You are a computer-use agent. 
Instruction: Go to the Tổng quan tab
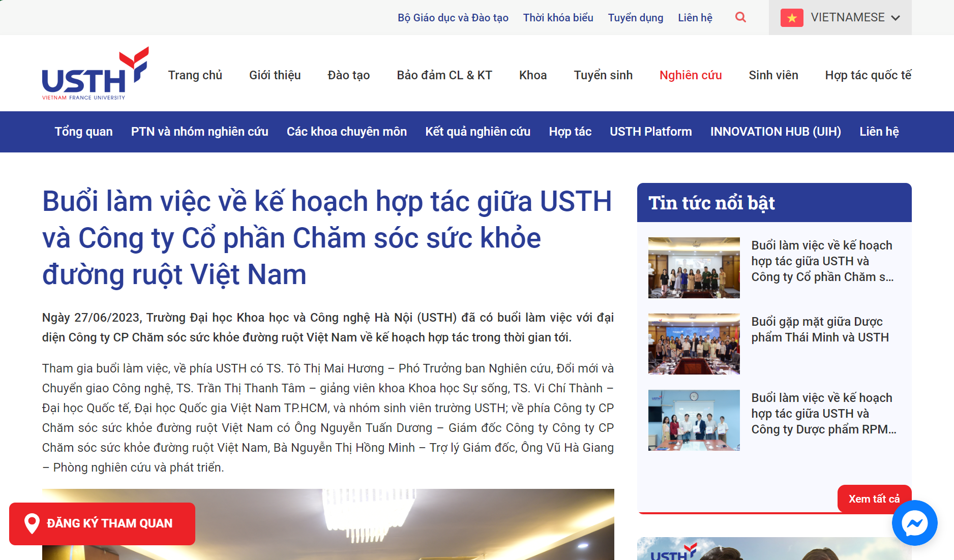[x=84, y=132]
